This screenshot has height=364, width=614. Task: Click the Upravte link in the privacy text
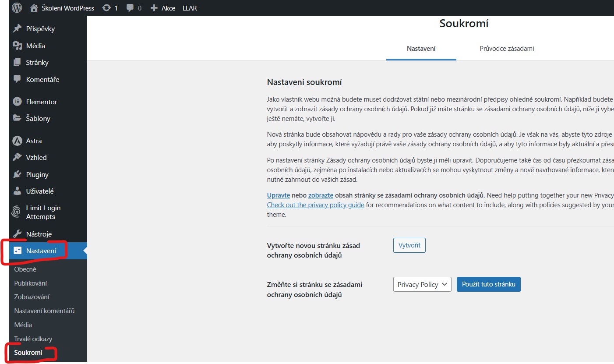pyautogui.click(x=278, y=195)
